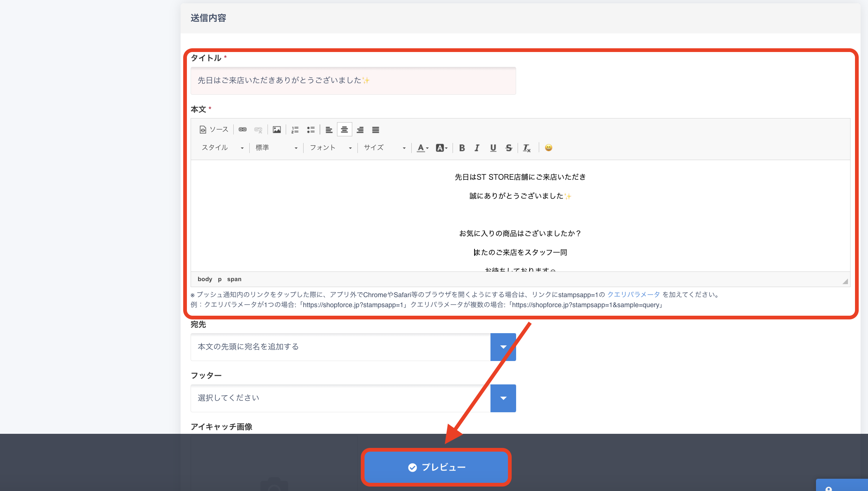Open the フォント font dropdown

[330, 148]
